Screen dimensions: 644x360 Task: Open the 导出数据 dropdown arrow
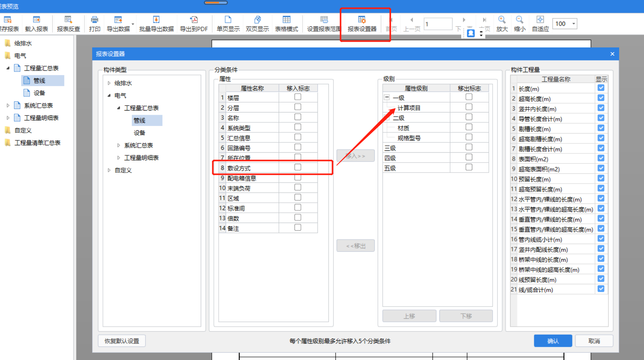click(133, 24)
